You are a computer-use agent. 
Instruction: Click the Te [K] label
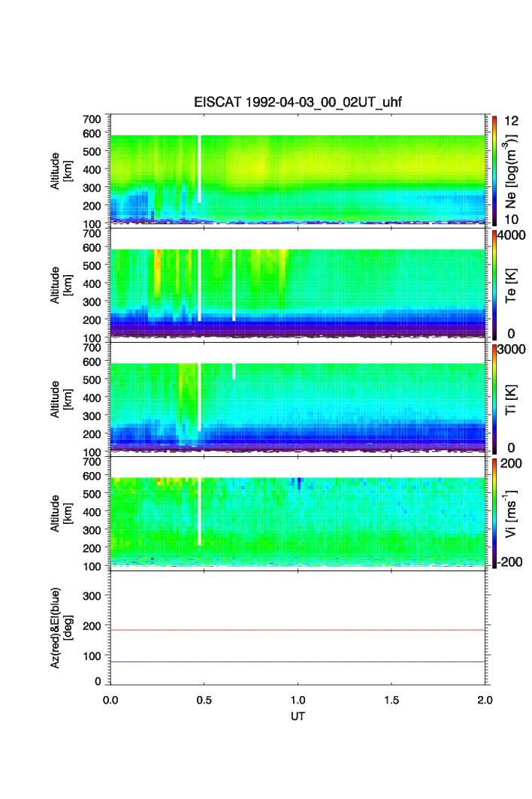coord(510,286)
